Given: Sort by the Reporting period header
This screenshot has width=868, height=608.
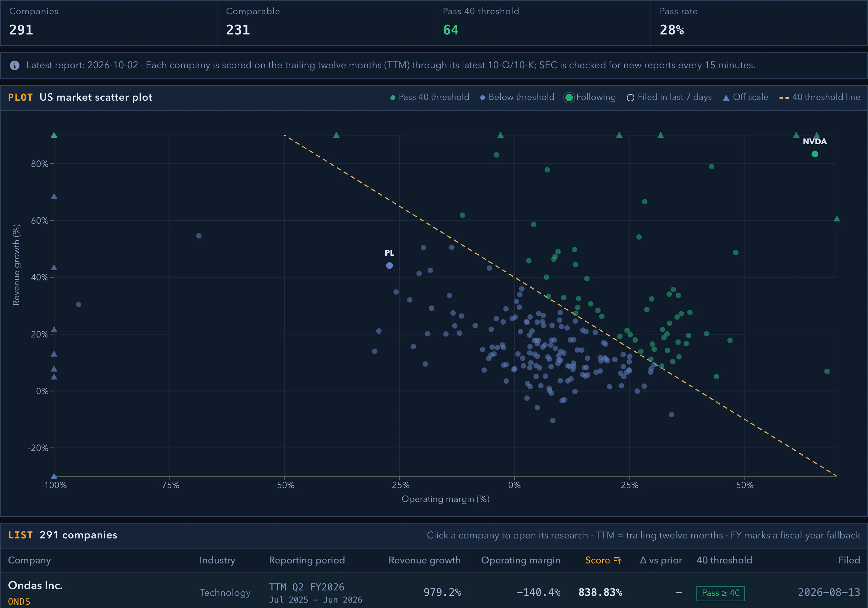Looking at the screenshot, I should [x=307, y=560].
